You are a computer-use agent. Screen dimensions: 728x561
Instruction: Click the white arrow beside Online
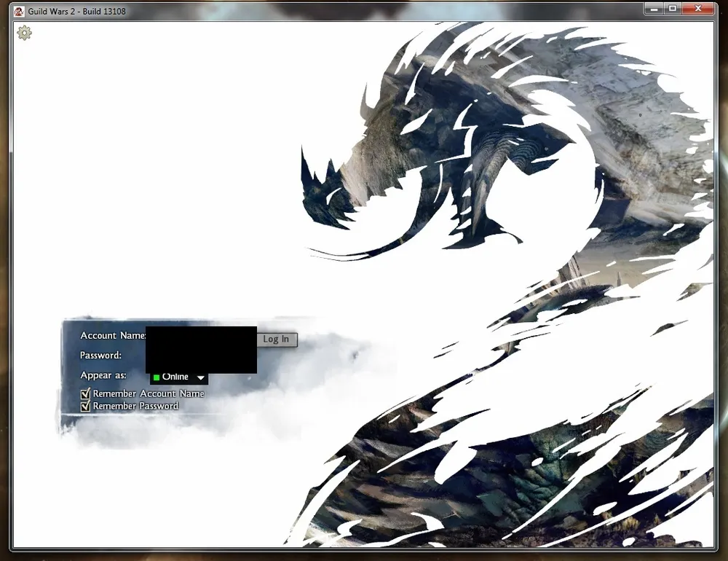tap(201, 377)
